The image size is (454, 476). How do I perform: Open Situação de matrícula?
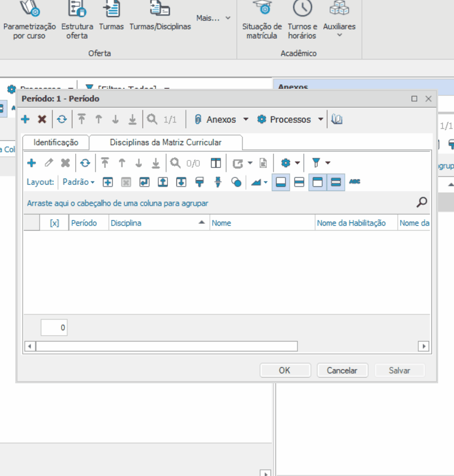pyautogui.click(x=262, y=21)
